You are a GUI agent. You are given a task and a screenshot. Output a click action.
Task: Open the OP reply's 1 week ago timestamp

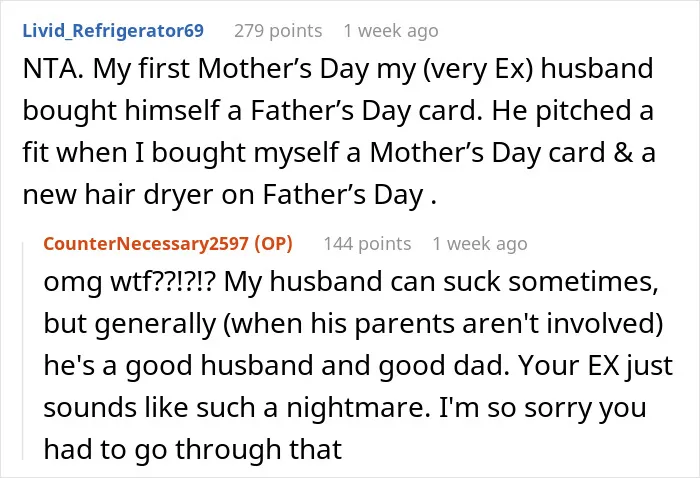coord(480,244)
